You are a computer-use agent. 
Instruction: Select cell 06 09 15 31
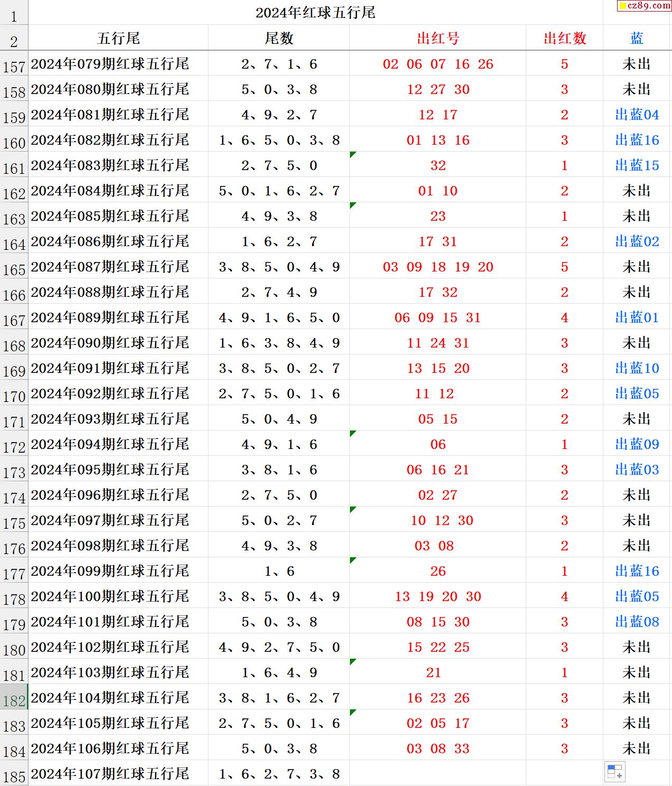[438, 317]
